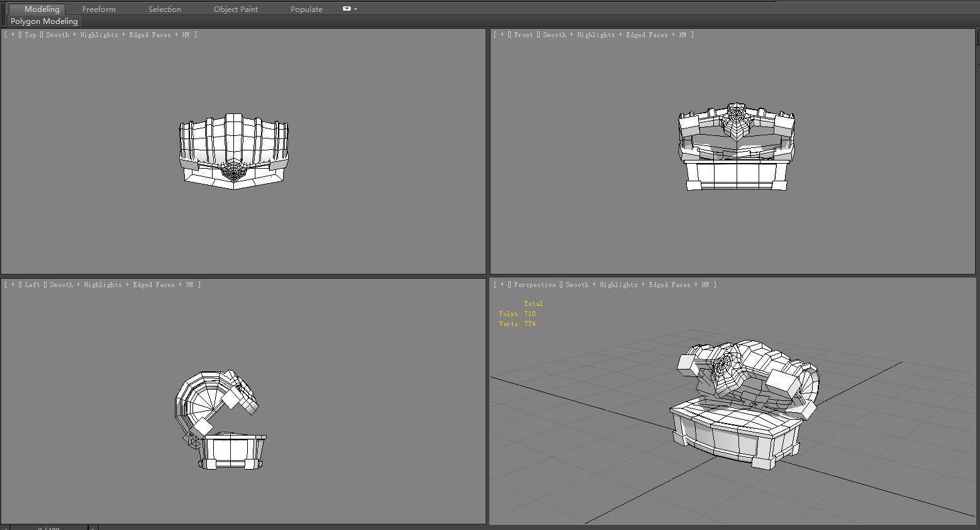Open the Left viewport [+] general menu

(13, 285)
